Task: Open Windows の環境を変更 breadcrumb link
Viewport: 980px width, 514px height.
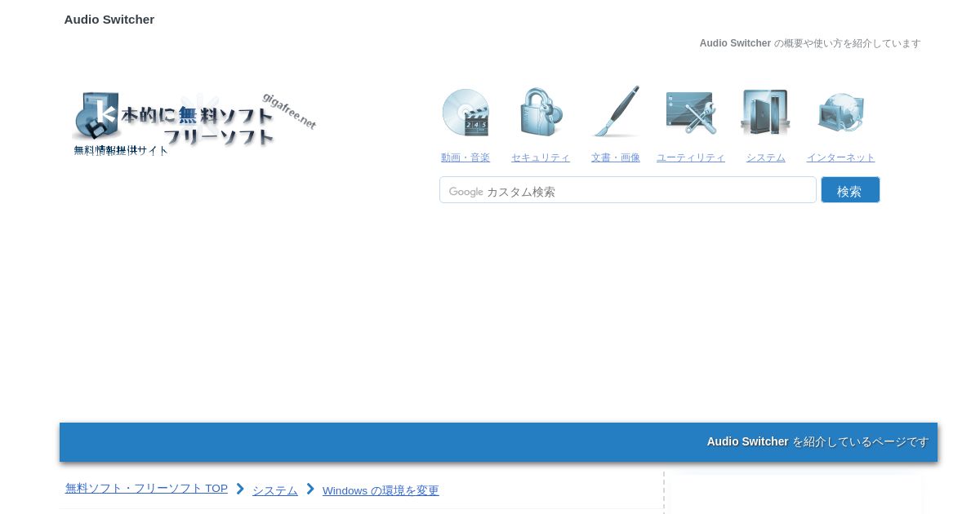Action: pyautogui.click(x=381, y=490)
